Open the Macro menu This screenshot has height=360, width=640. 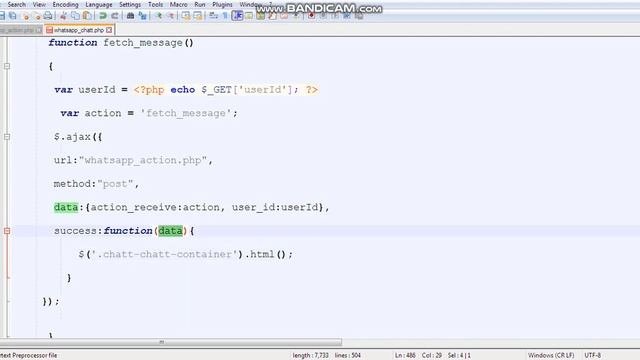(x=178, y=4)
